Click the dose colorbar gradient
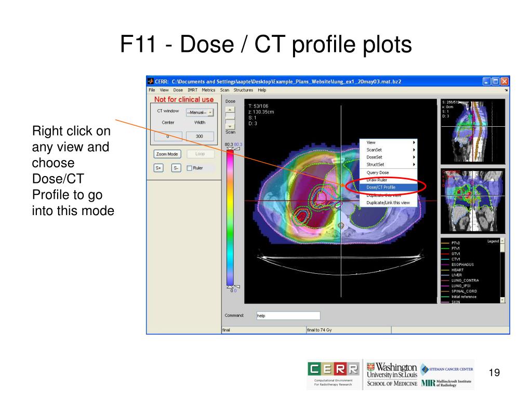Viewport: 532px width, 399px height. pyautogui.click(x=230, y=219)
